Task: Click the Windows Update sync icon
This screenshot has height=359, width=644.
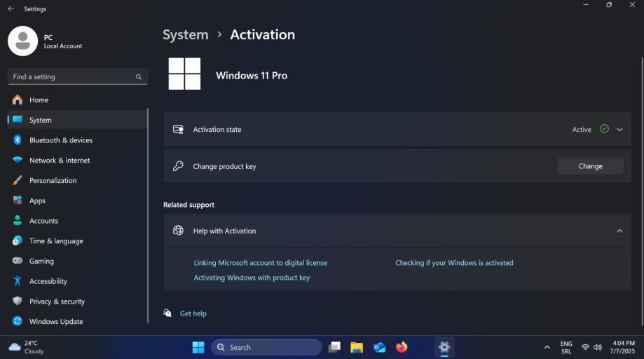Action: (18, 321)
